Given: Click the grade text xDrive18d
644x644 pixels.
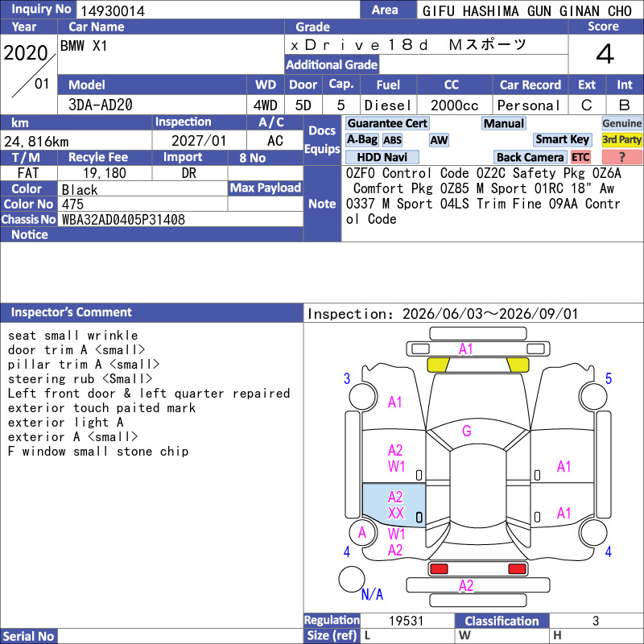Looking at the screenshot, I should [359, 45].
